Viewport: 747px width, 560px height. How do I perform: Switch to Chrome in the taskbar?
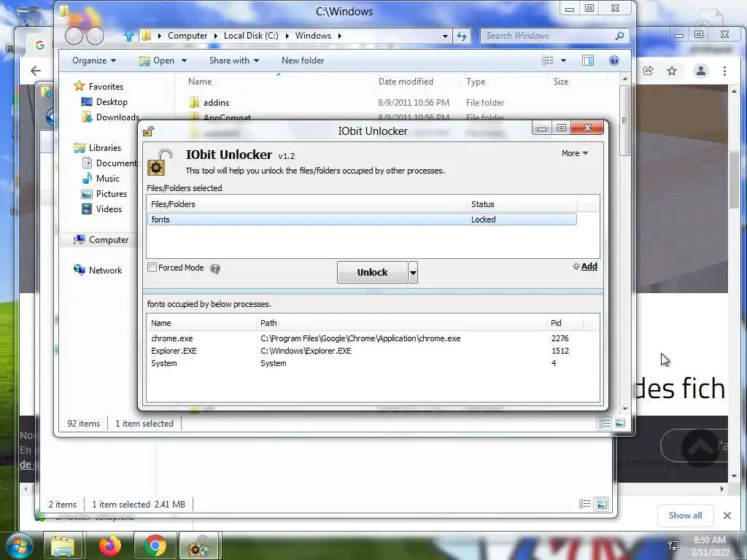(x=155, y=545)
